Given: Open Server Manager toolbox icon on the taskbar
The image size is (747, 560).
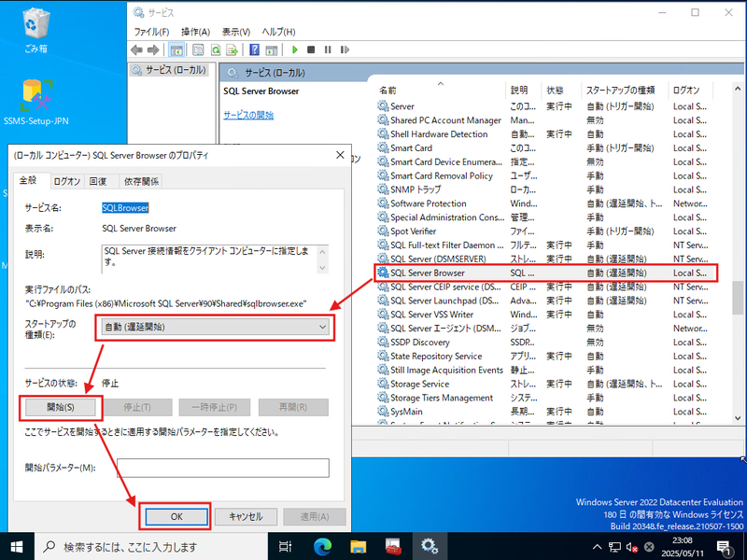Looking at the screenshot, I should click(x=393, y=546).
